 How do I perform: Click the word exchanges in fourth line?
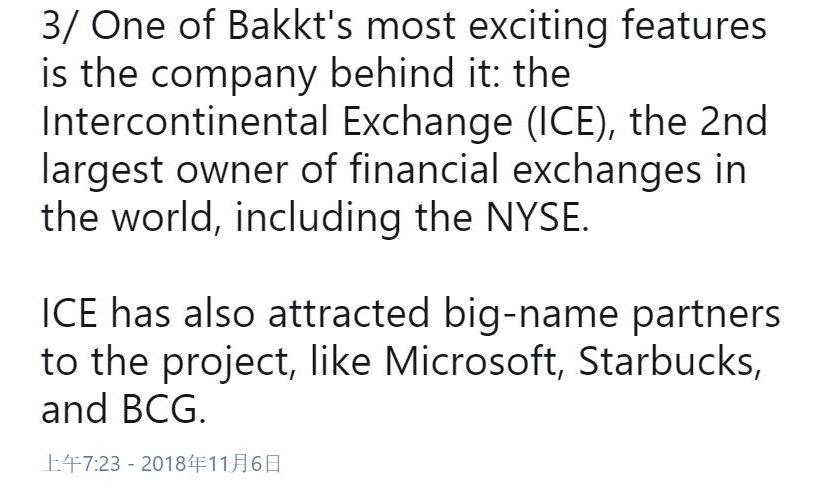(607, 169)
